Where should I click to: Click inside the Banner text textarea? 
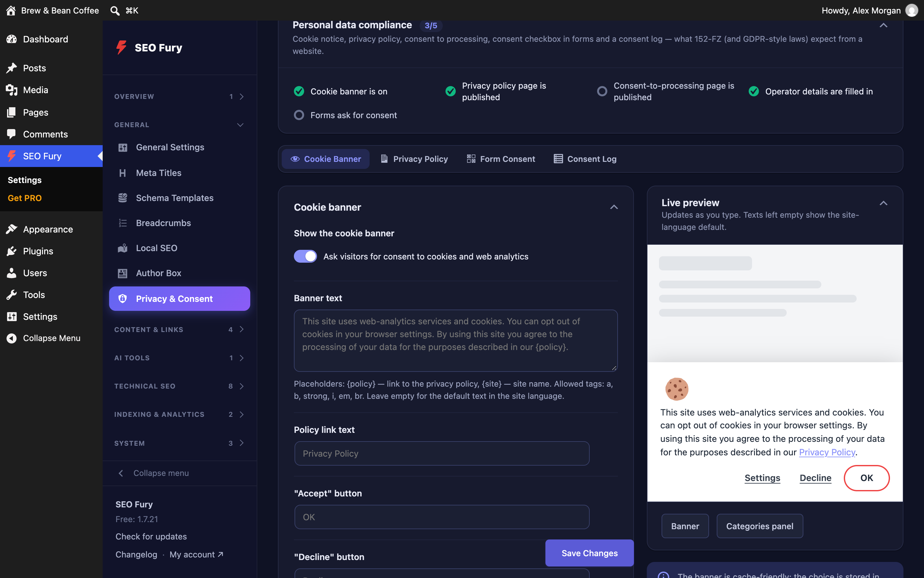coord(456,340)
